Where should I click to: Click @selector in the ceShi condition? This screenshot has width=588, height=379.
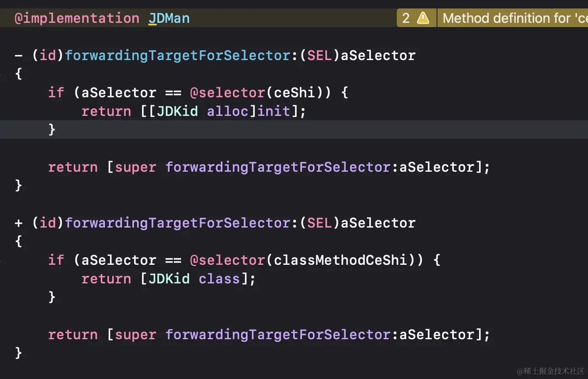227,92
